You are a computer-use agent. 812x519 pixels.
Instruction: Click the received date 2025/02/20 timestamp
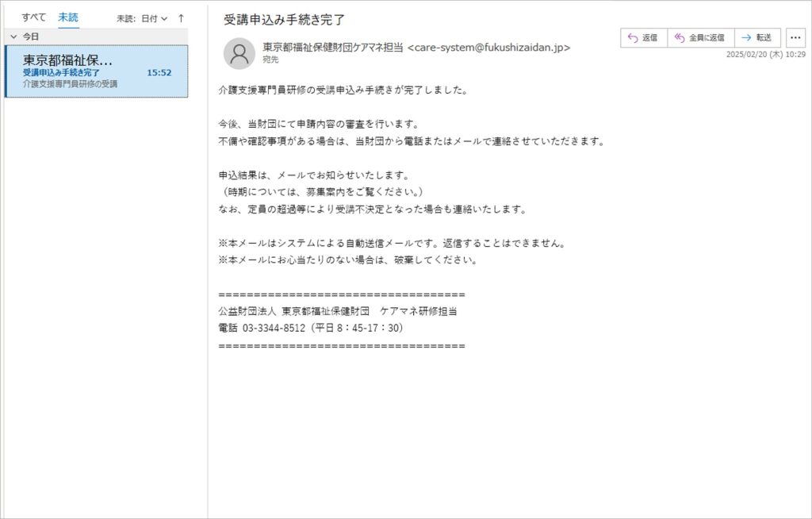(x=765, y=55)
